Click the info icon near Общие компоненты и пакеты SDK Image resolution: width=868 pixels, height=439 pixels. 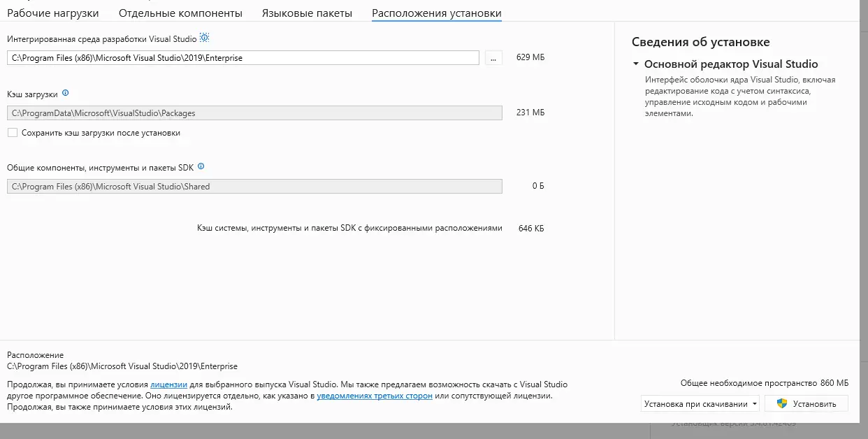201,166
